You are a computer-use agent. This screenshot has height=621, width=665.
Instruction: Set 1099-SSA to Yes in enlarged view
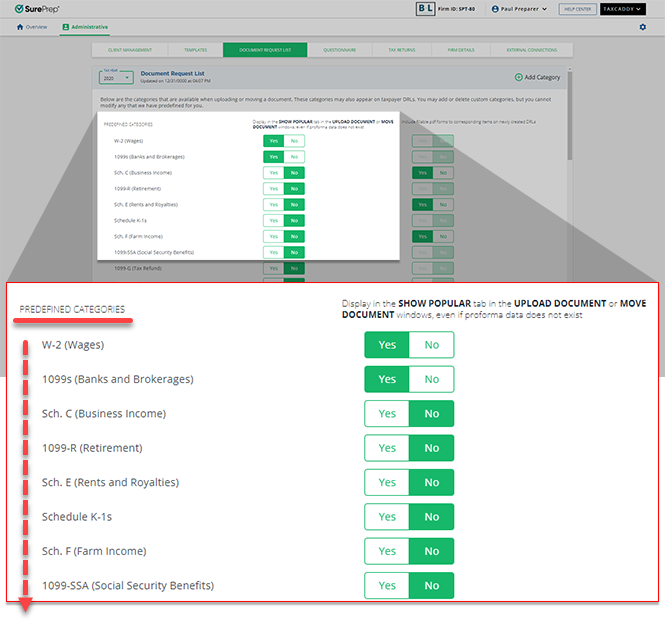pos(387,585)
